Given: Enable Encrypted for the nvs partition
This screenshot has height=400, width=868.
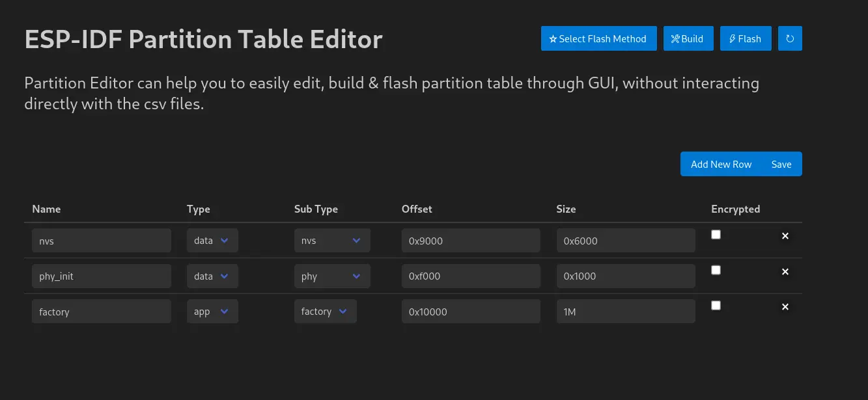Looking at the screenshot, I should [716, 234].
